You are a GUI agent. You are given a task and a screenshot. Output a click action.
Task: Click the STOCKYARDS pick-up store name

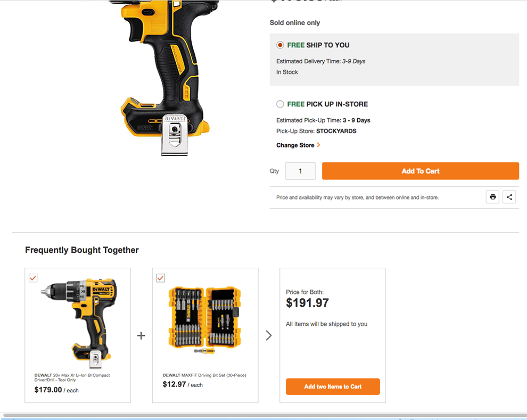click(336, 131)
